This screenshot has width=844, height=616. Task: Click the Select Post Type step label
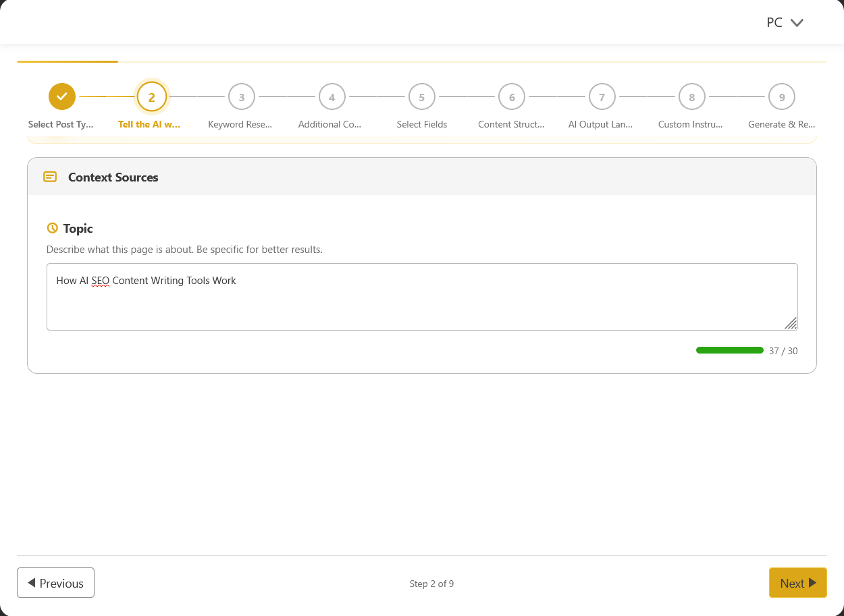(x=61, y=124)
